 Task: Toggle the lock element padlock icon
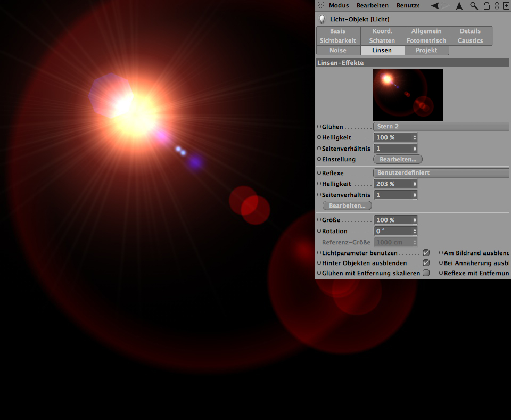487,5
